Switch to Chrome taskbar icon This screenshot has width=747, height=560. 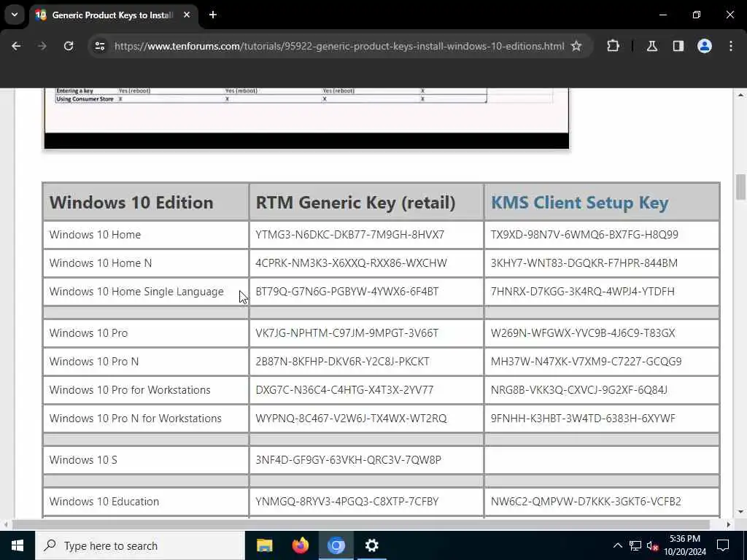tap(336, 545)
